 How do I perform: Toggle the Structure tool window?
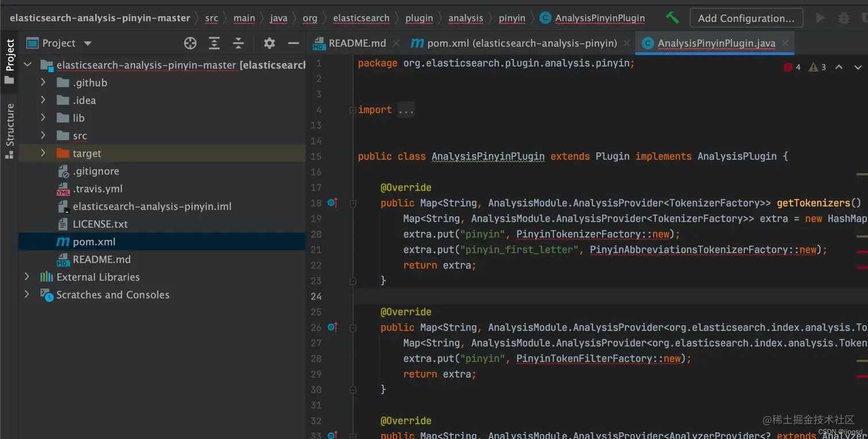point(10,130)
